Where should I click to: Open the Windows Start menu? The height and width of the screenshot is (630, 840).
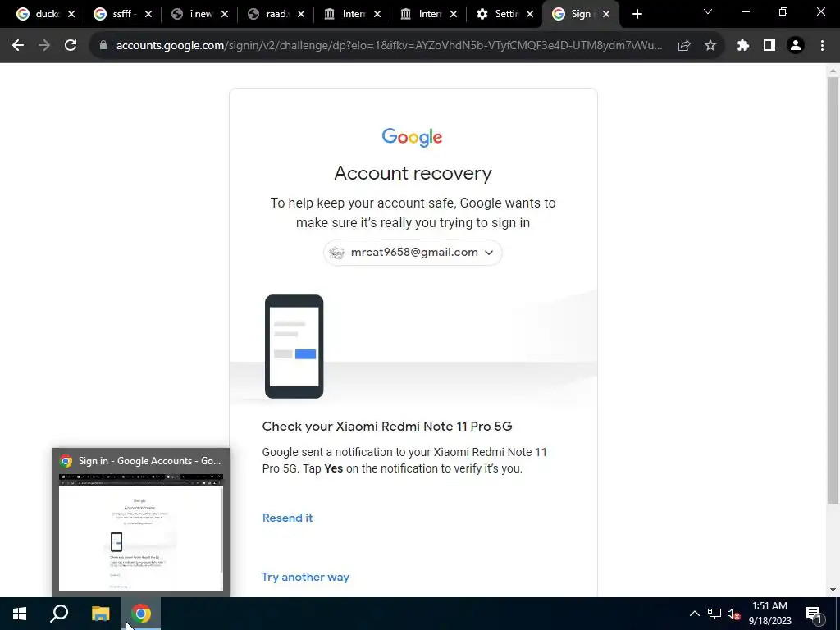coord(20,614)
